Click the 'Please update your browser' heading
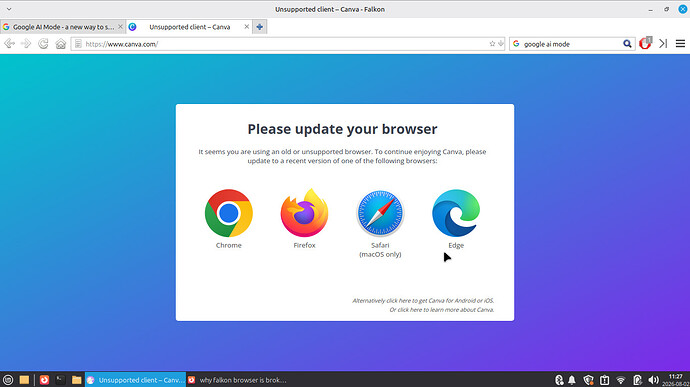Image resolution: width=690 pixels, height=387 pixels. point(342,129)
